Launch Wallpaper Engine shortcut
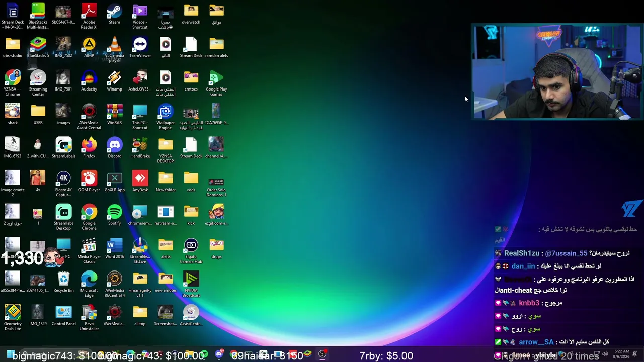644x362 pixels. pos(166,117)
